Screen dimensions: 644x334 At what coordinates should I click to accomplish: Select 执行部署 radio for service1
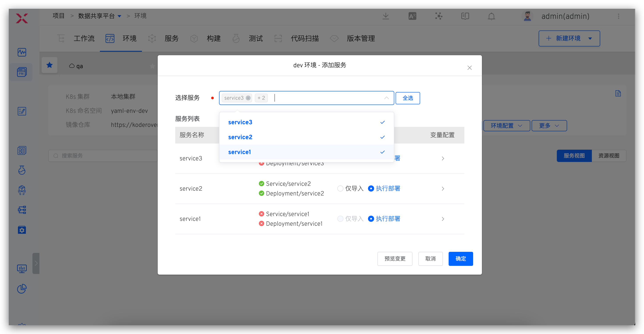point(384,219)
